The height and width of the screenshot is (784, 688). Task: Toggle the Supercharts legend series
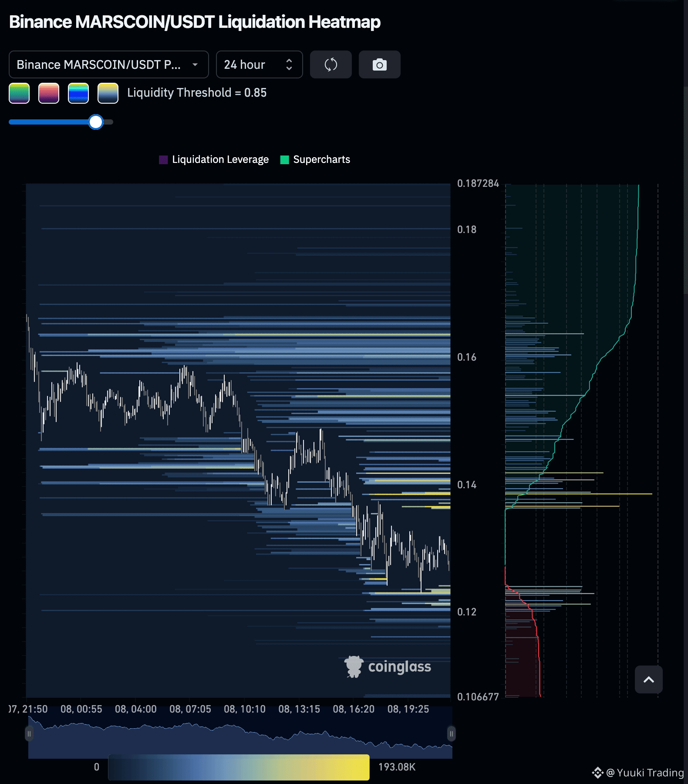click(x=315, y=159)
